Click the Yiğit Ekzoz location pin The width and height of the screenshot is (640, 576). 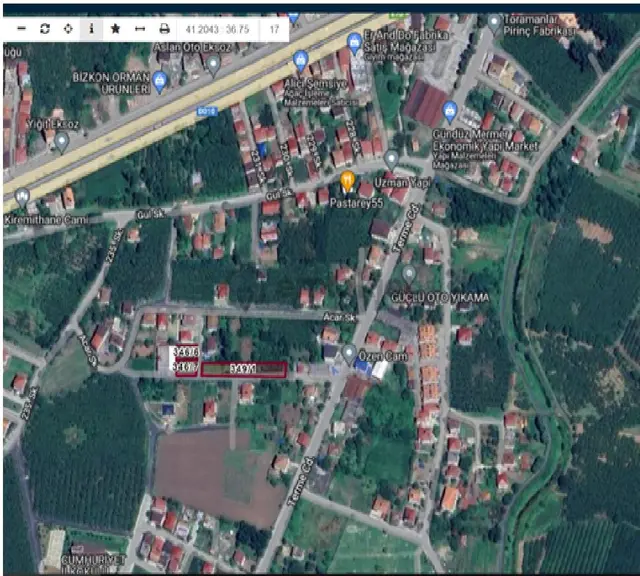62,144
